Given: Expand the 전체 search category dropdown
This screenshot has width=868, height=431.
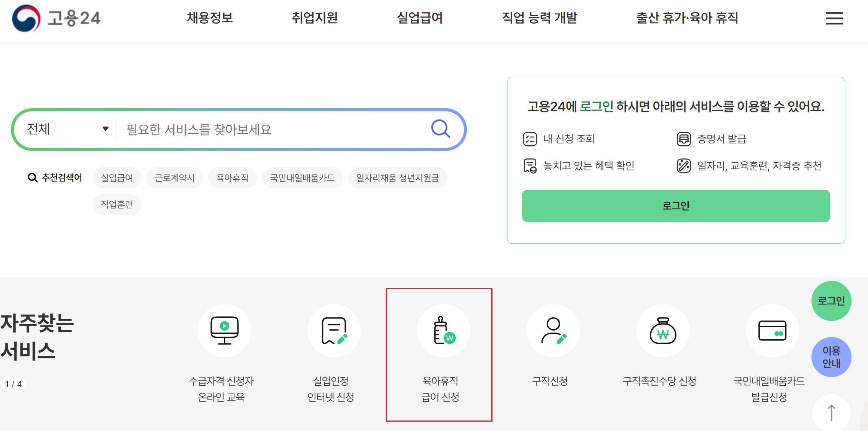Looking at the screenshot, I should (67, 129).
